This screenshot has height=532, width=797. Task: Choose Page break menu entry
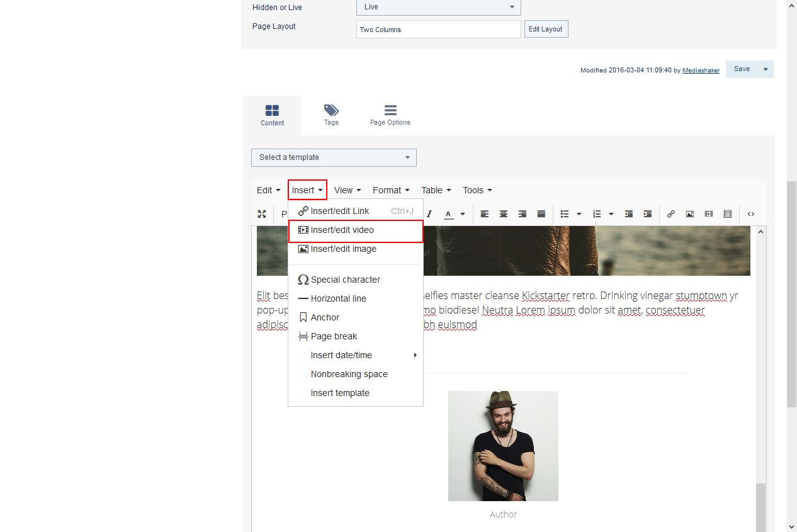356,336
